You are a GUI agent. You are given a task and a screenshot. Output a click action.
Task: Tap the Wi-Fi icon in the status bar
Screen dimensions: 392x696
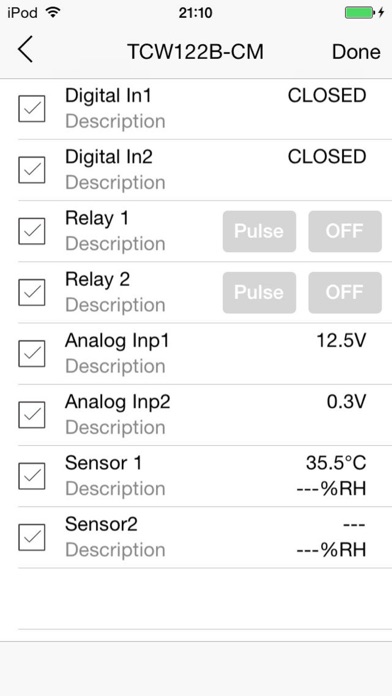pos(53,12)
